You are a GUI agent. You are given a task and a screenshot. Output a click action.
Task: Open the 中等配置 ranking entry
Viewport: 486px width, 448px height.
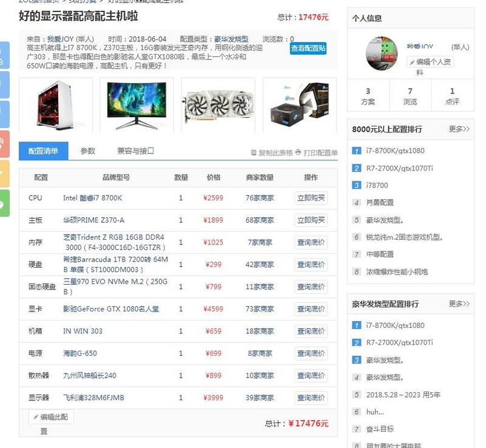[x=380, y=254]
